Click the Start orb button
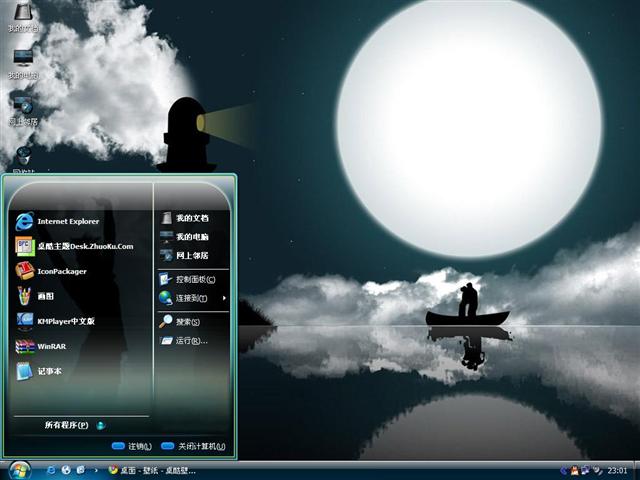This screenshot has height=480, width=640. (x=19, y=469)
